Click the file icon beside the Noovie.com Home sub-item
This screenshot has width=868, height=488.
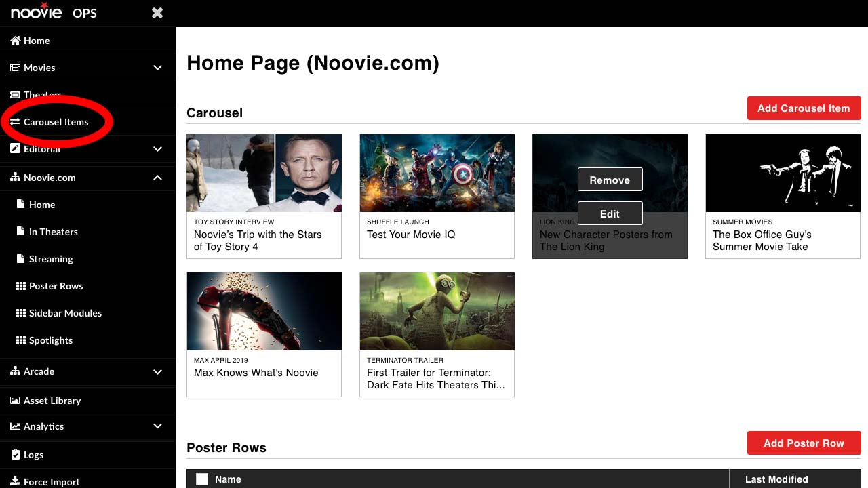[20, 205]
